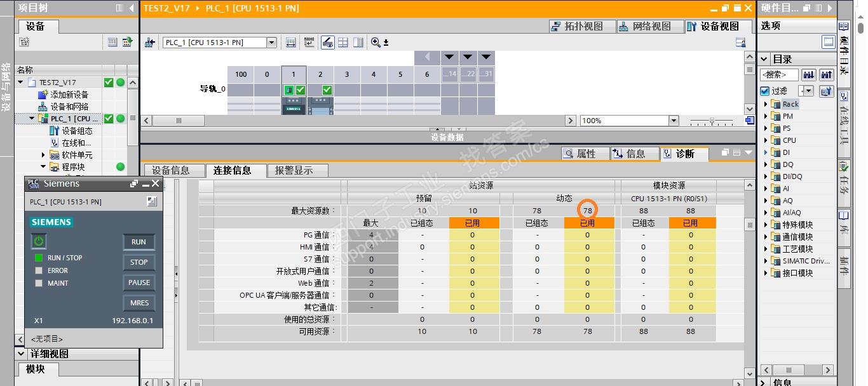Screen dimensions: 868x386
Task: Click the PLCSIM power button icon
Action: (x=39, y=241)
